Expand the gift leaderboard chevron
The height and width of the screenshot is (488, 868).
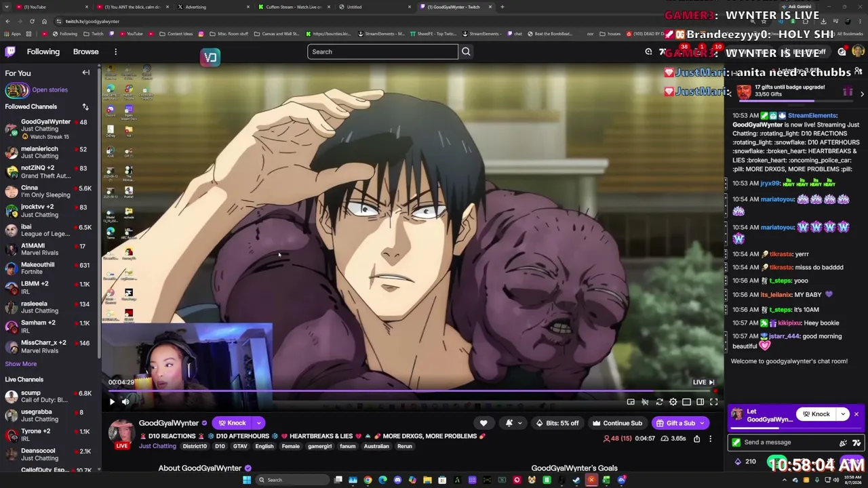(862, 94)
